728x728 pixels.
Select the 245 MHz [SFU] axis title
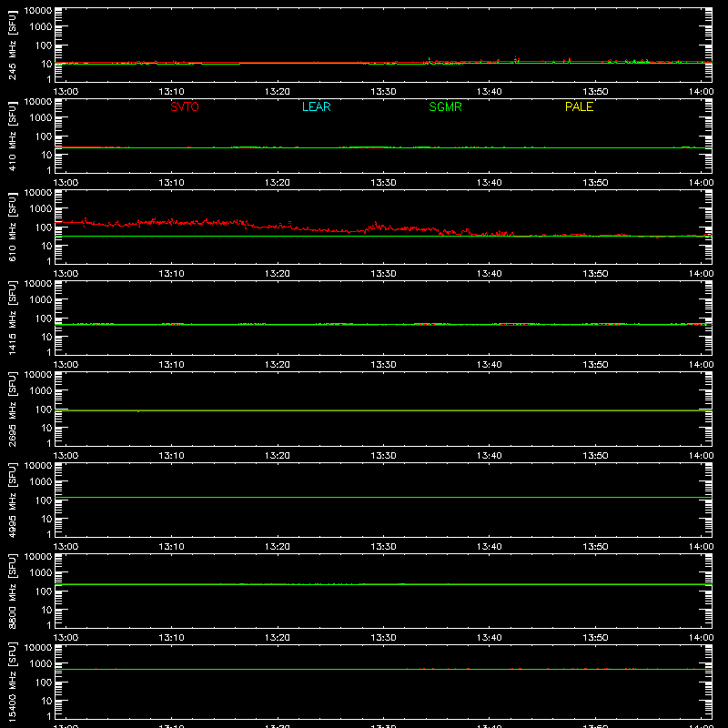tap(12, 45)
